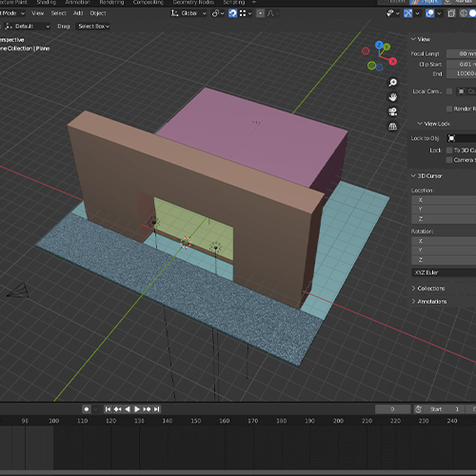The image size is (476, 476).
Task: Switch orthographic/perspective with the grid gizmo
Action: [x=393, y=127]
